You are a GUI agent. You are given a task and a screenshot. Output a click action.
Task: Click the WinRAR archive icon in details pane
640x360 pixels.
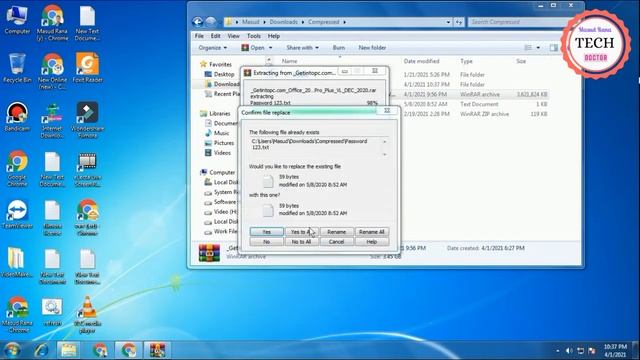pos(209,252)
